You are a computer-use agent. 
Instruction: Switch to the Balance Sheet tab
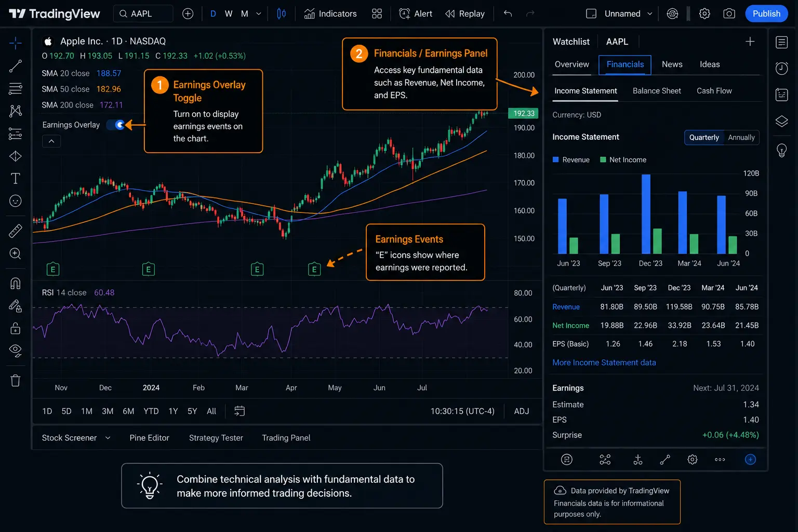point(657,91)
